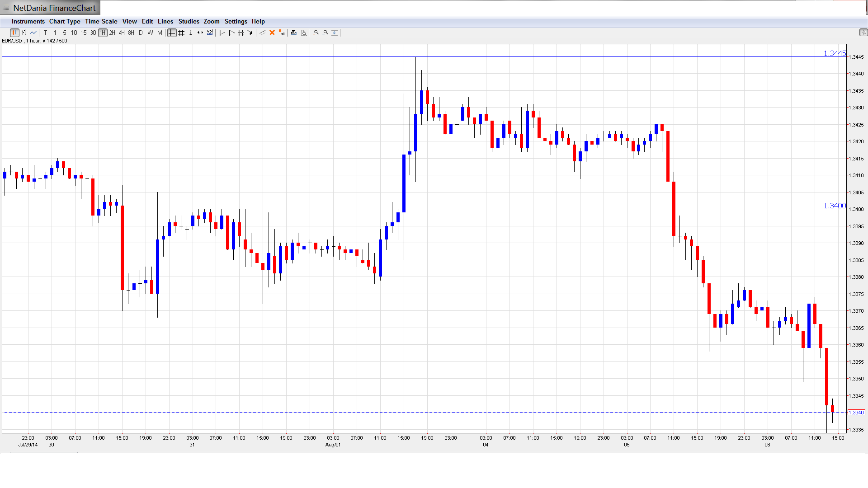Open the Chart Type menu
The width and height of the screenshot is (868, 488).
pyautogui.click(x=65, y=21)
